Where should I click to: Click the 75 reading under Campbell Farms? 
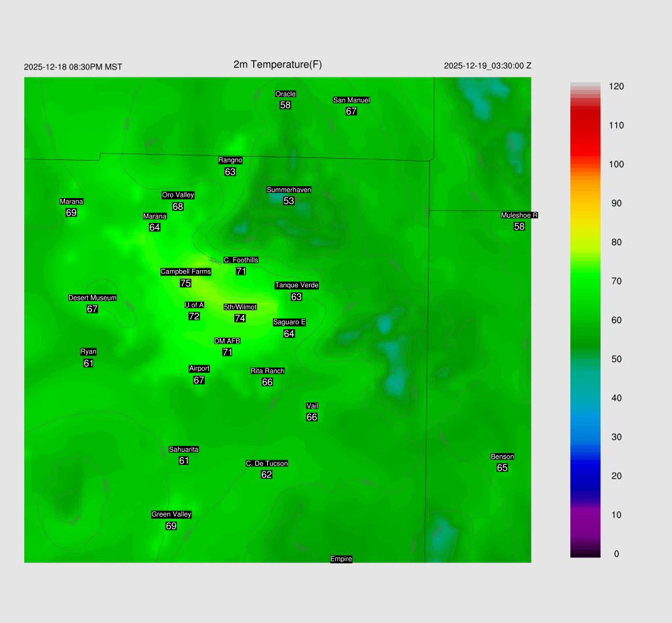(x=185, y=283)
